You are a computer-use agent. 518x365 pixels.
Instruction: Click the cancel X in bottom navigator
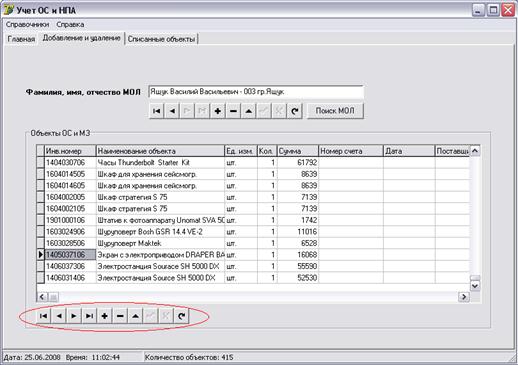[x=166, y=316]
